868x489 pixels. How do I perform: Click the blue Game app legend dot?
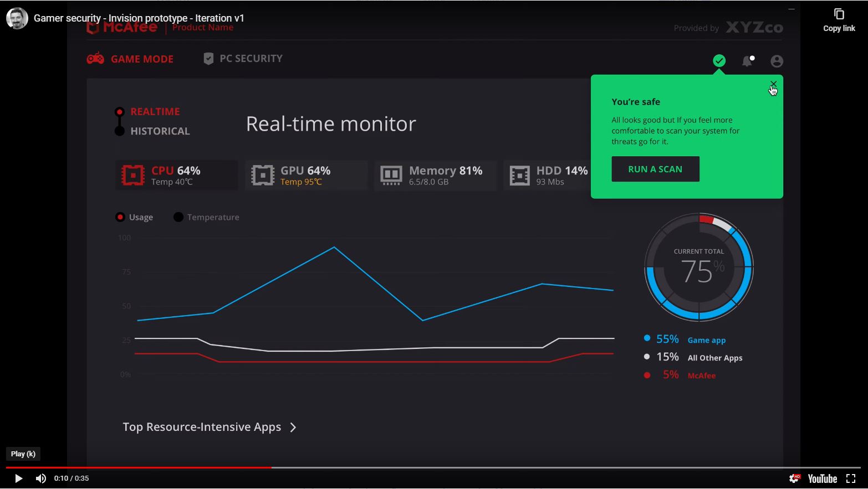tap(647, 338)
